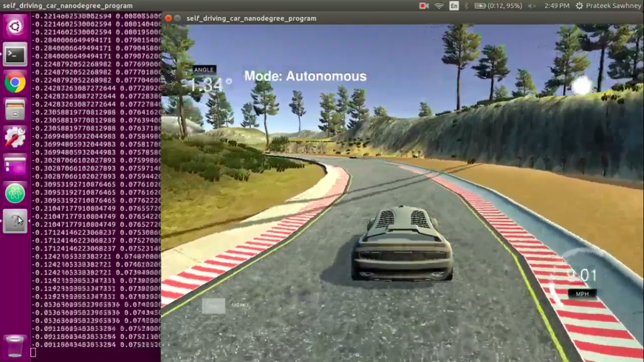The image size is (644, 362).
Task: Open the screenshot tool in the dock
Action: point(15,220)
